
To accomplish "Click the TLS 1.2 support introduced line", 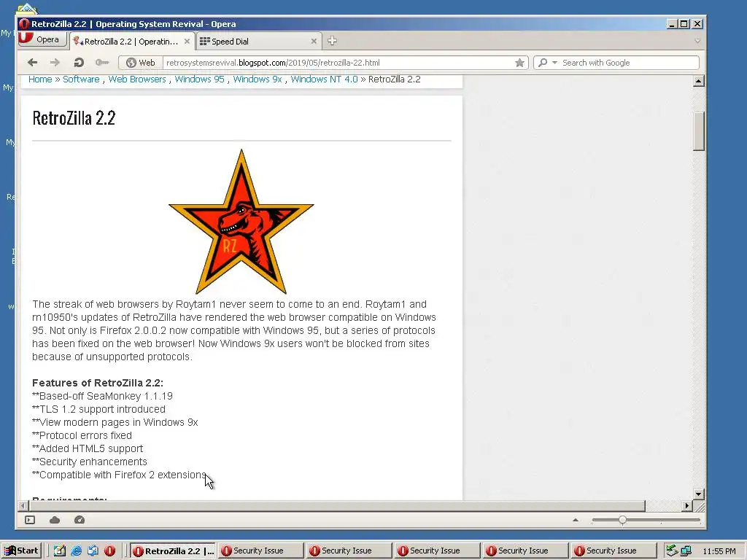I will coord(98,409).
